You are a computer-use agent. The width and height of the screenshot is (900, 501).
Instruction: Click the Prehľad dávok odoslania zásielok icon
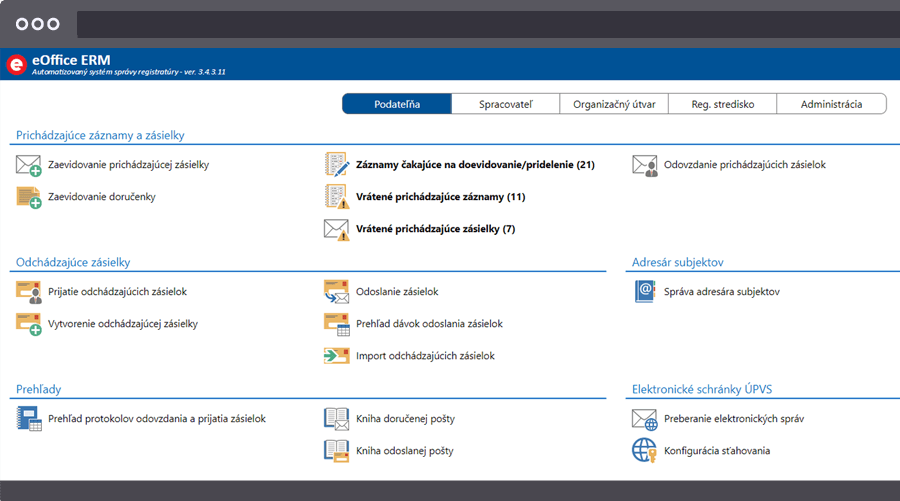[x=336, y=324]
